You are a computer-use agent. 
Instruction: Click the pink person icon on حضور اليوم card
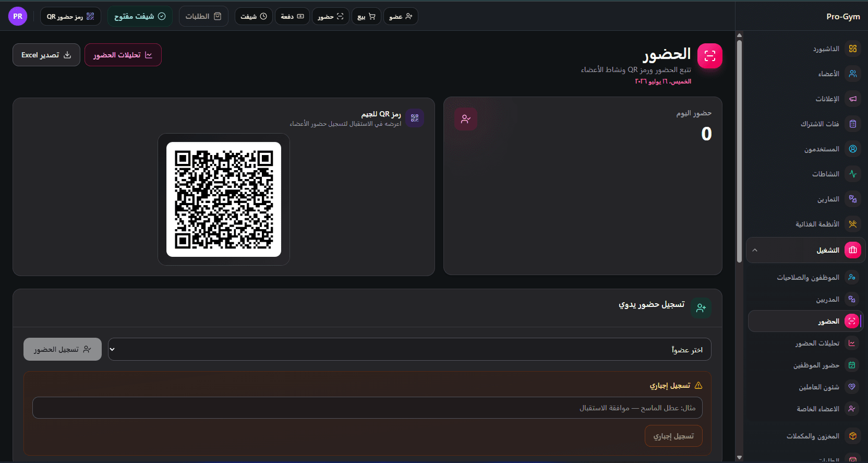point(466,120)
